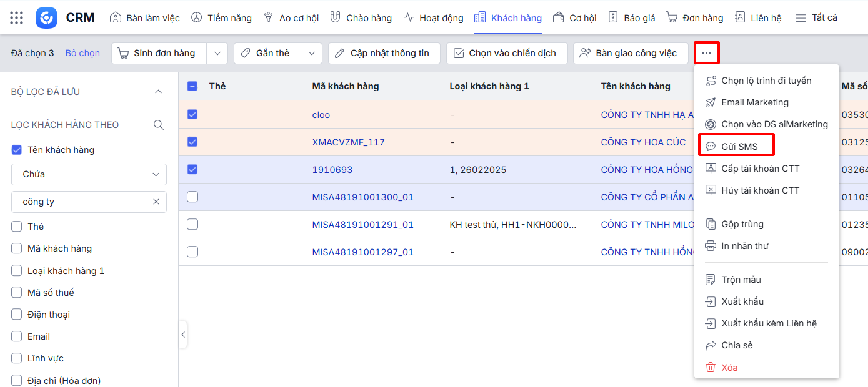Collapse the left filter sidebar handle

(x=183, y=335)
